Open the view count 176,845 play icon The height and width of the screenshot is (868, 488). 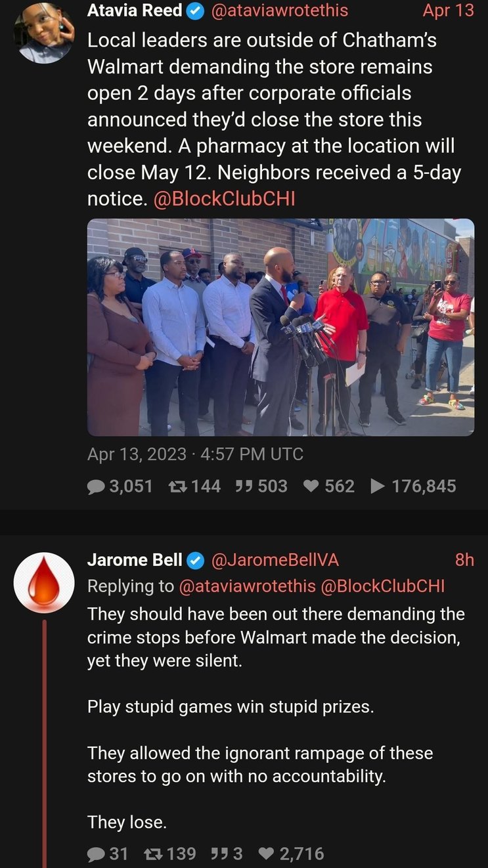click(378, 486)
